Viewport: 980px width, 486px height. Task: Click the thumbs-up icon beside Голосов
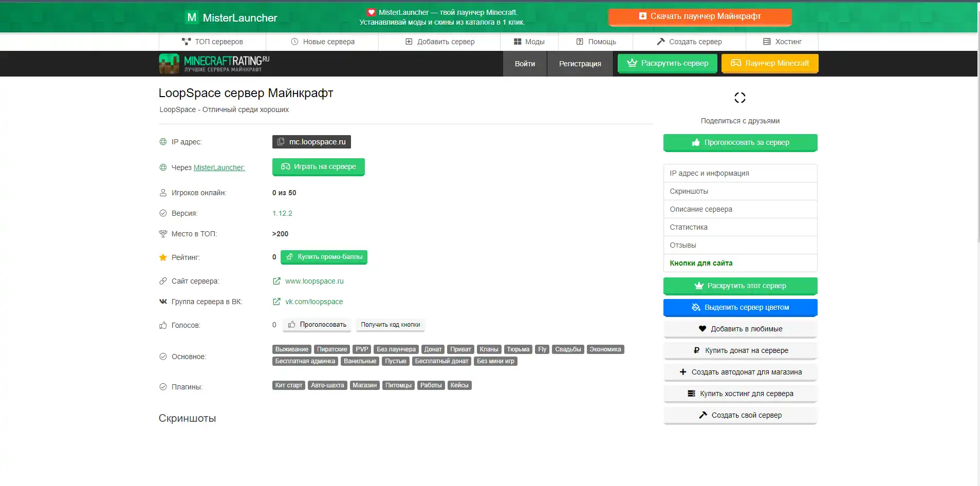[163, 325]
